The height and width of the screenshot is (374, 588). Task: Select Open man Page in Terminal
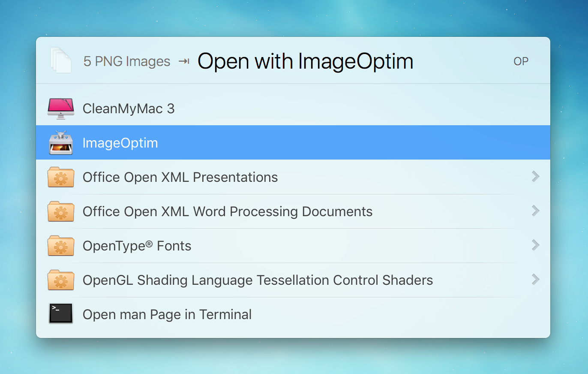point(293,314)
